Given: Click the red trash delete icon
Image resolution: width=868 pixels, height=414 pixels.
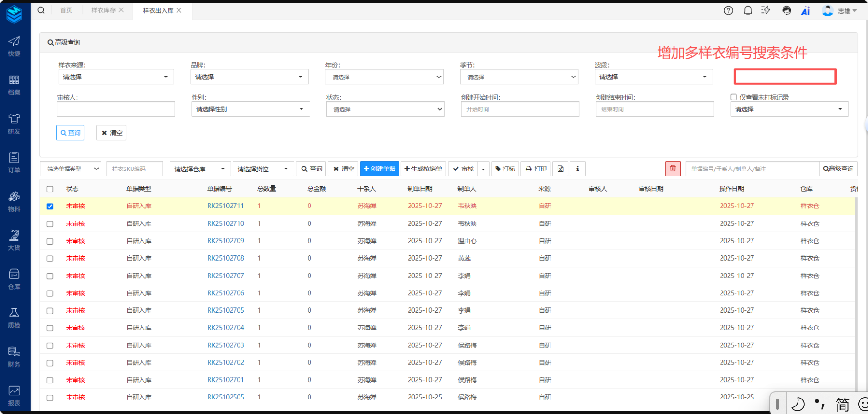Looking at the screenshot, I should (x=673, y=169).
